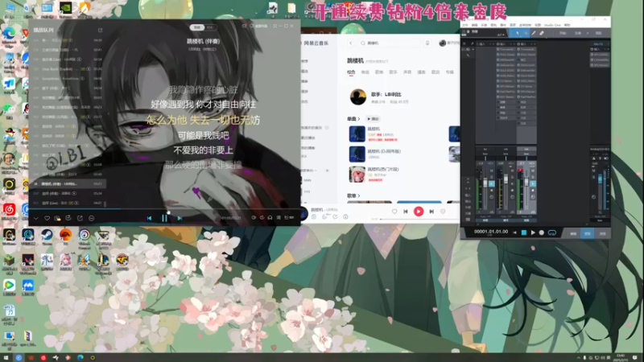Click red play button in NetEase bar
This screenshot has width=644, height=362.
419,212
